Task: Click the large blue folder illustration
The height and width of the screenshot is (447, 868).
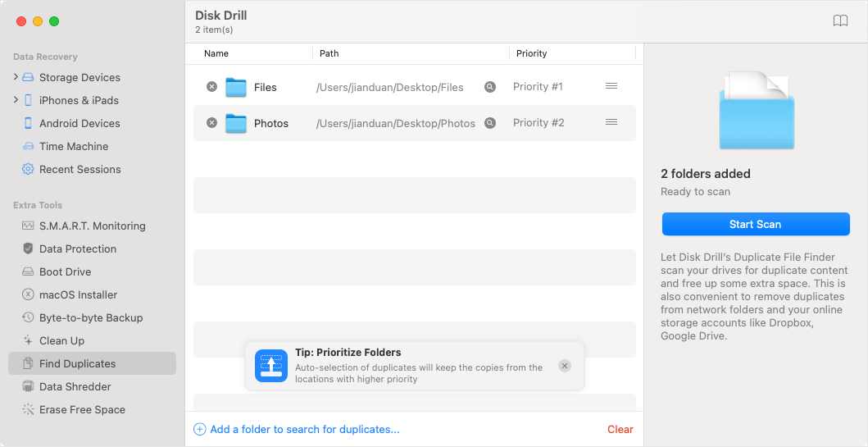Action: coord(757,111)
